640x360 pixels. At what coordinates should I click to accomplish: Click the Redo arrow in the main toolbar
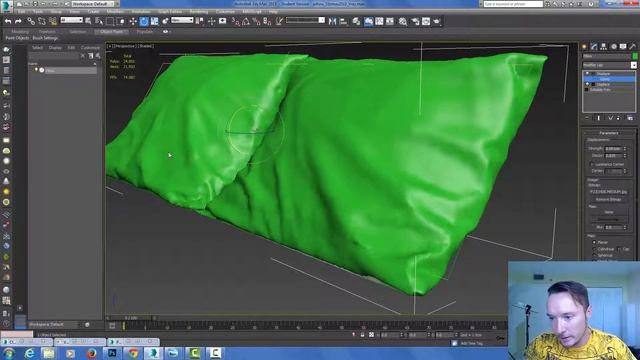18,21
